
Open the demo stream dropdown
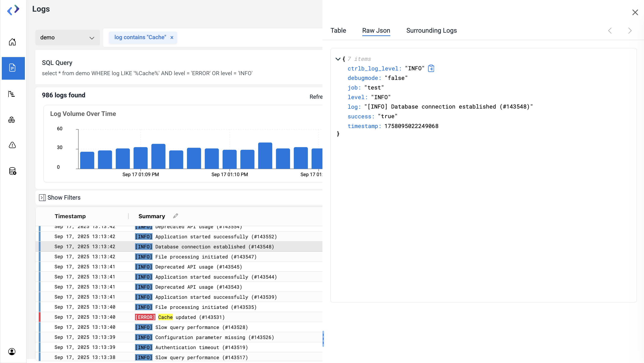67,37
